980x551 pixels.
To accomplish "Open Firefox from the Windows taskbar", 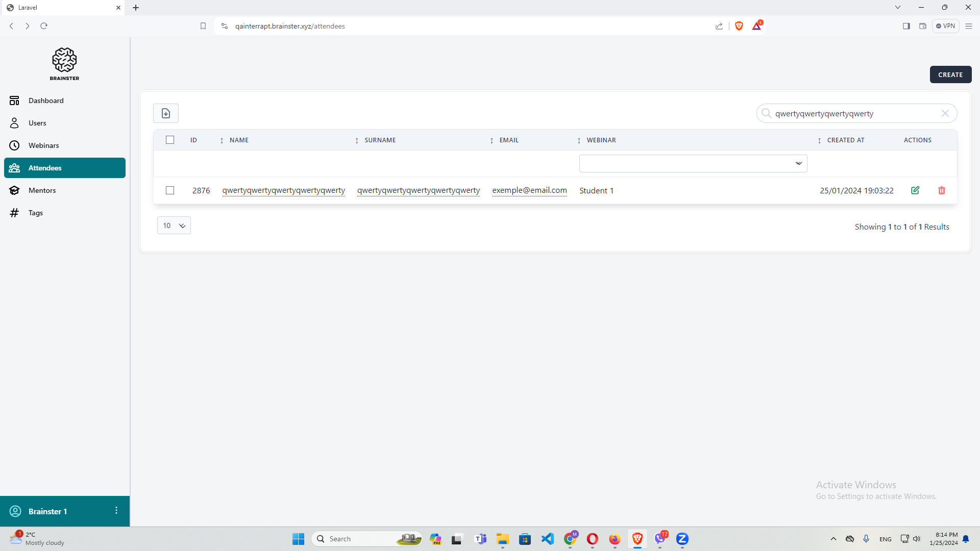I will tap(615, 539).
